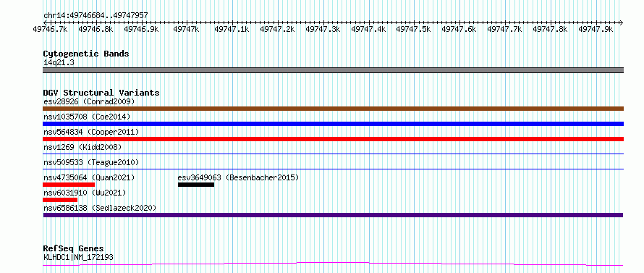Click the 49747.6k ruler tick label

point(459,29)
